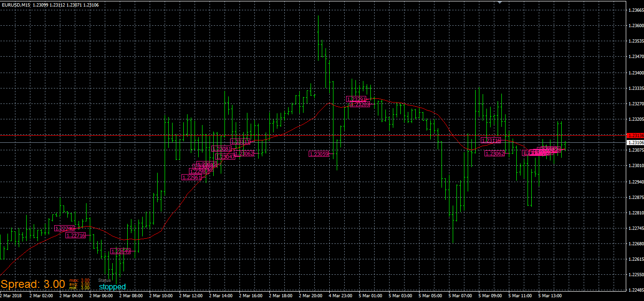Screen dimensions: 644x301
Task: Click the cyan 'stopped' status text
Action: tap(112, 286)
